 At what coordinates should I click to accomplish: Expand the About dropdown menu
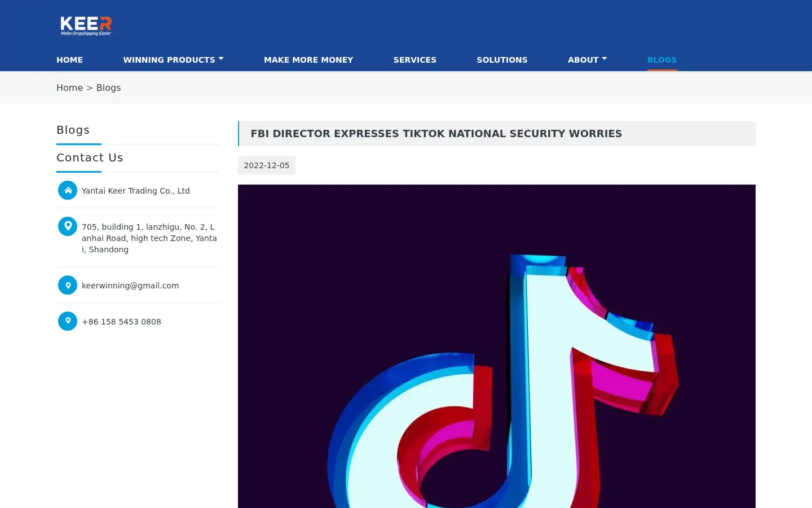(x=588, y=60)
